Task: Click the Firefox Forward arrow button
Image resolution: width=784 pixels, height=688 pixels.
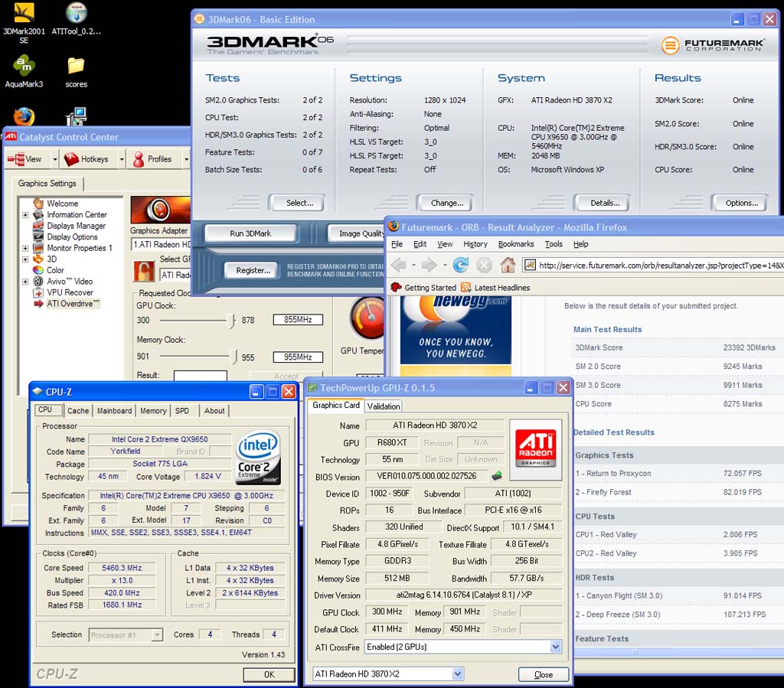Action: (429, 265)
